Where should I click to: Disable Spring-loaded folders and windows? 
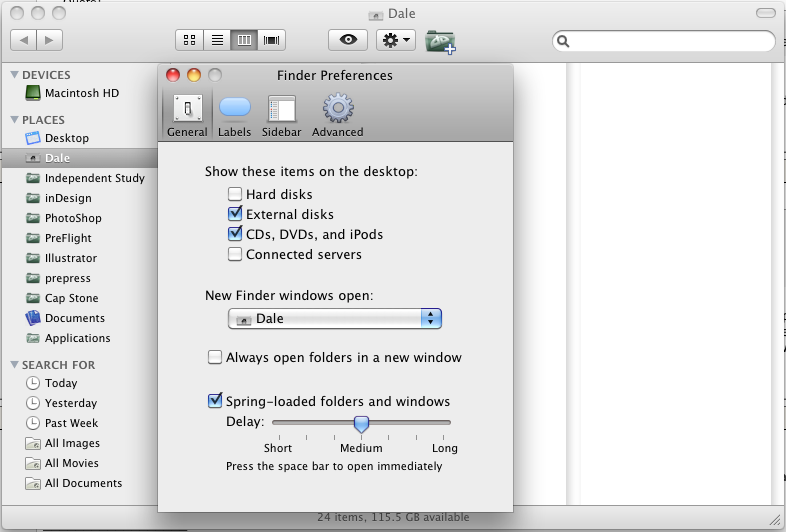(215, 401)
